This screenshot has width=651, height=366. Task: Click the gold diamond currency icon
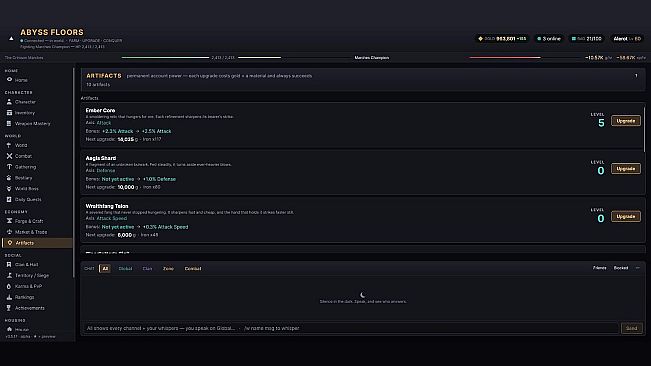pos(480,39)
